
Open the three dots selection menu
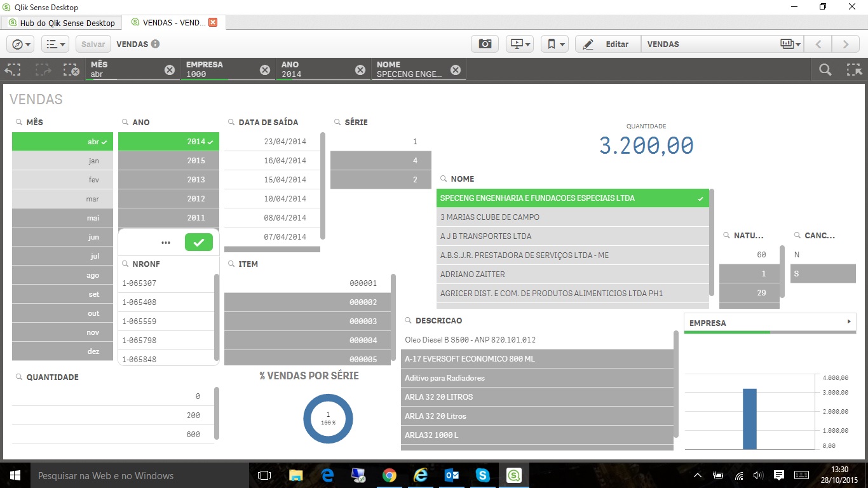click(x=166, y=242)
